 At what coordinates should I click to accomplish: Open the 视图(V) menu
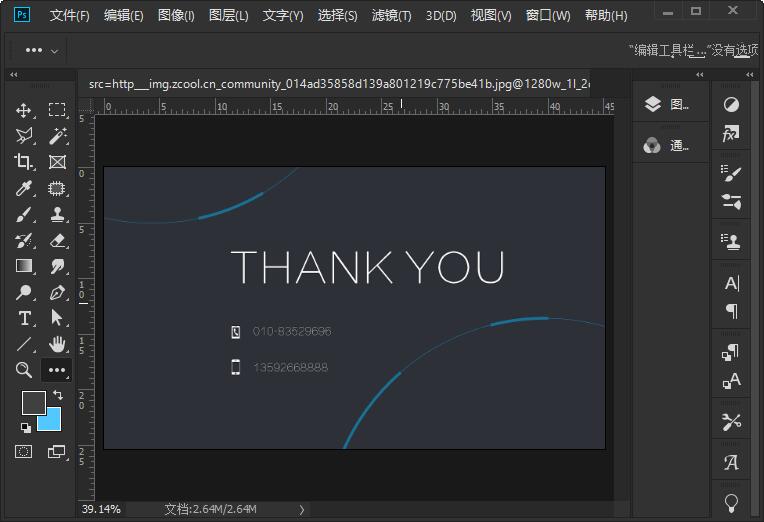[491, 16]
